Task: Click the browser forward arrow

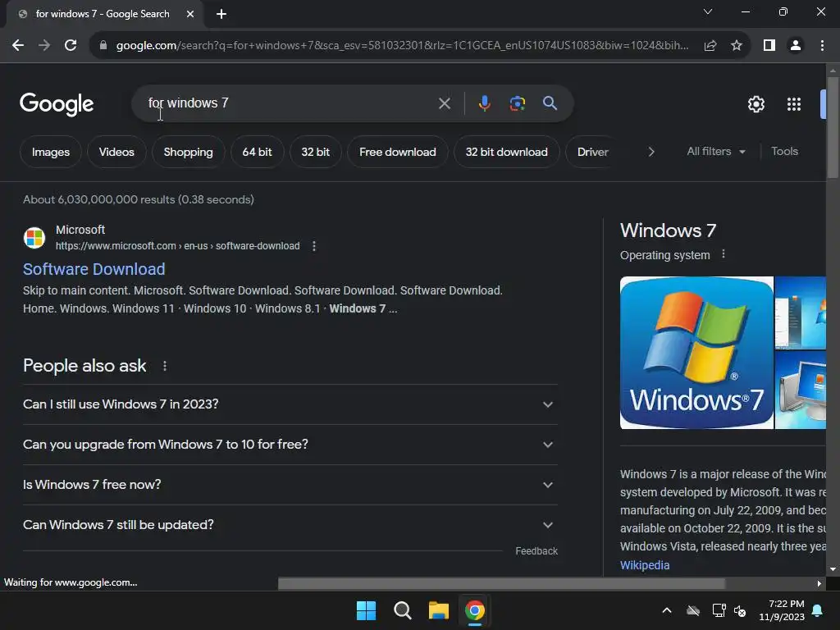Action: tap(44, 46)
